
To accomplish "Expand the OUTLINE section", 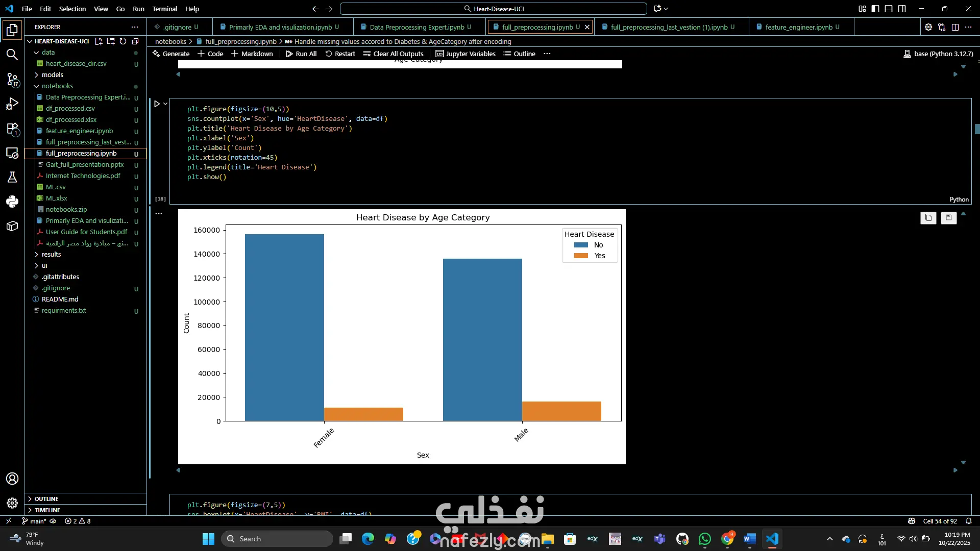I will point(46,499).
